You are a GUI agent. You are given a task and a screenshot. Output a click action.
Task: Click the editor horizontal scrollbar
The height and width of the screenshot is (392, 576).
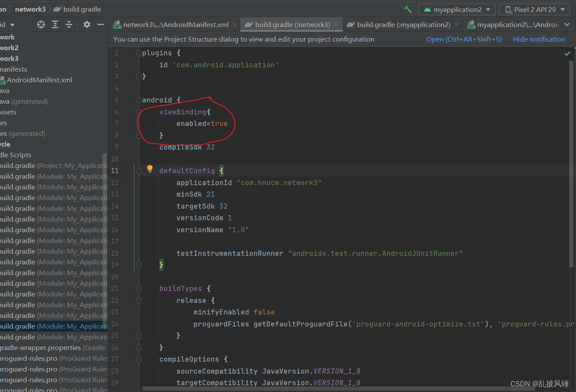(338, 389)
